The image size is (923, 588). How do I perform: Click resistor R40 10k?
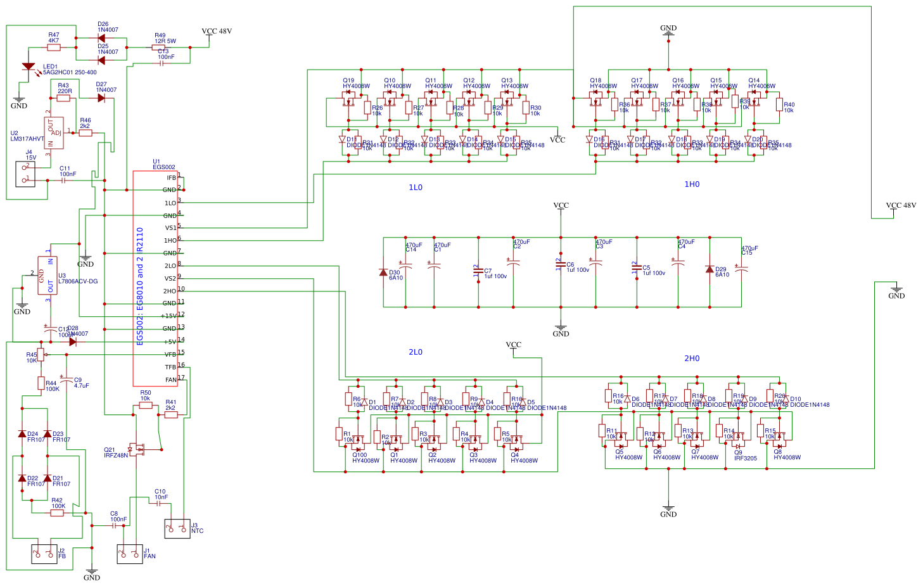click(779, 105)
